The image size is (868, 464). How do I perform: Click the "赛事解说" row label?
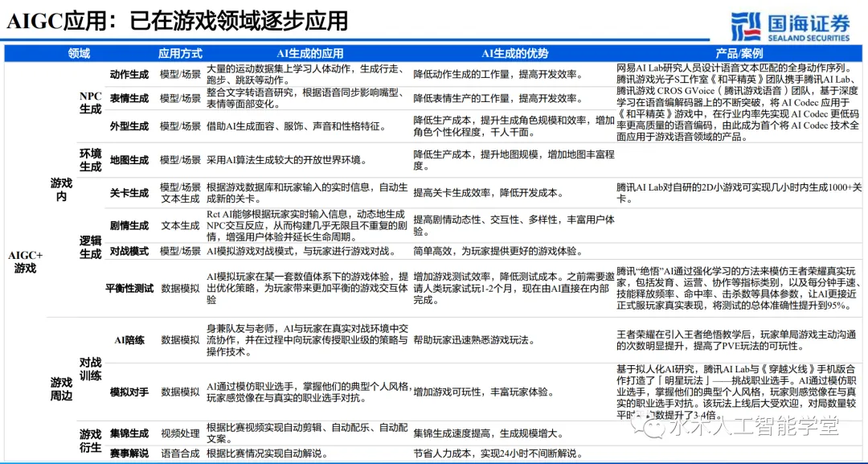pos(129,454)
